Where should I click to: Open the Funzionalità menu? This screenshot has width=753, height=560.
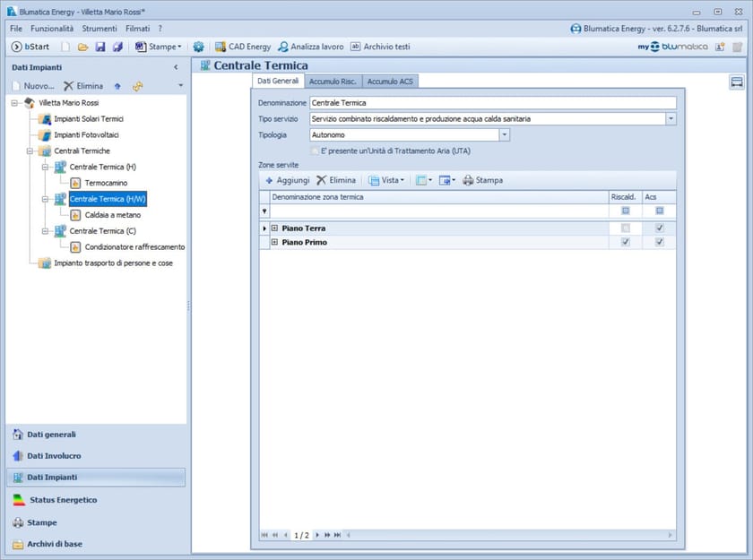click(52, 29)
